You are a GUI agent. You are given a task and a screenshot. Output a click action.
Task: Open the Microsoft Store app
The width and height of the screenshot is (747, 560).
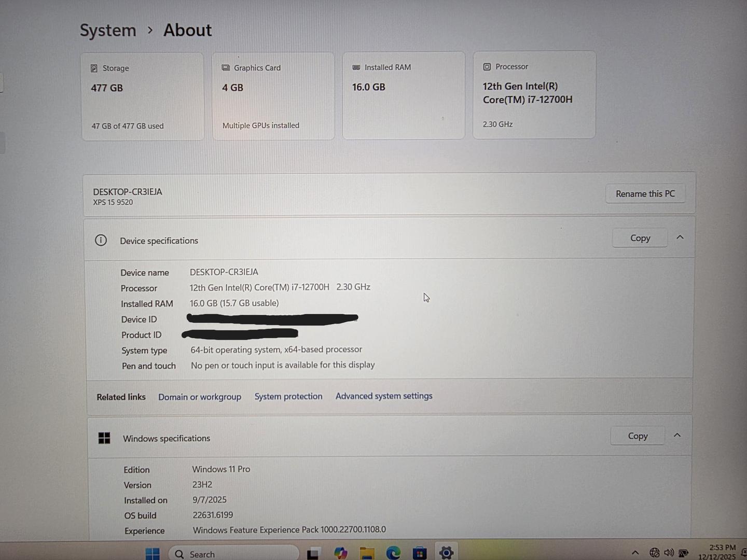click(x=420, y=553)
